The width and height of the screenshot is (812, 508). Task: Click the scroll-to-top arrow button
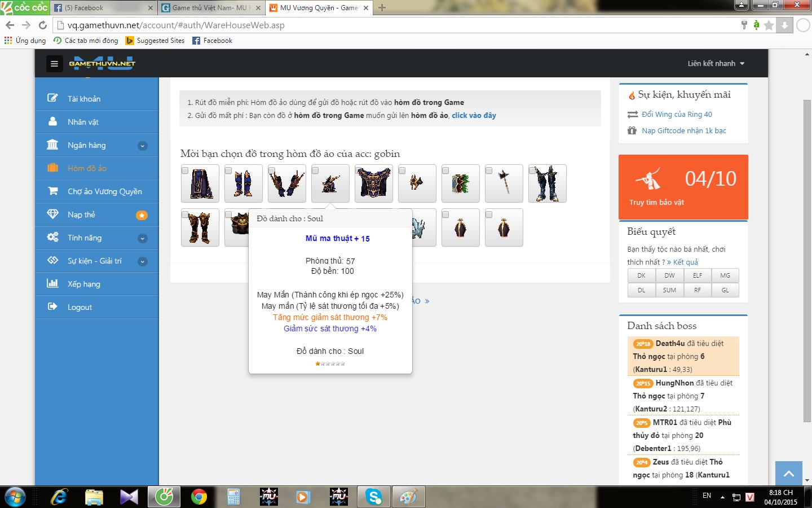click(x=789, y=474)
